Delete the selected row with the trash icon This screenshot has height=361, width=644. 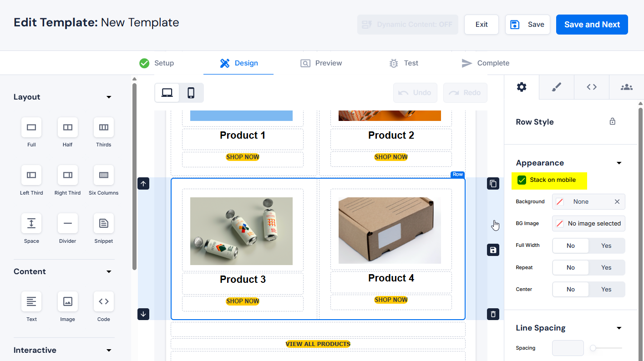493,314
